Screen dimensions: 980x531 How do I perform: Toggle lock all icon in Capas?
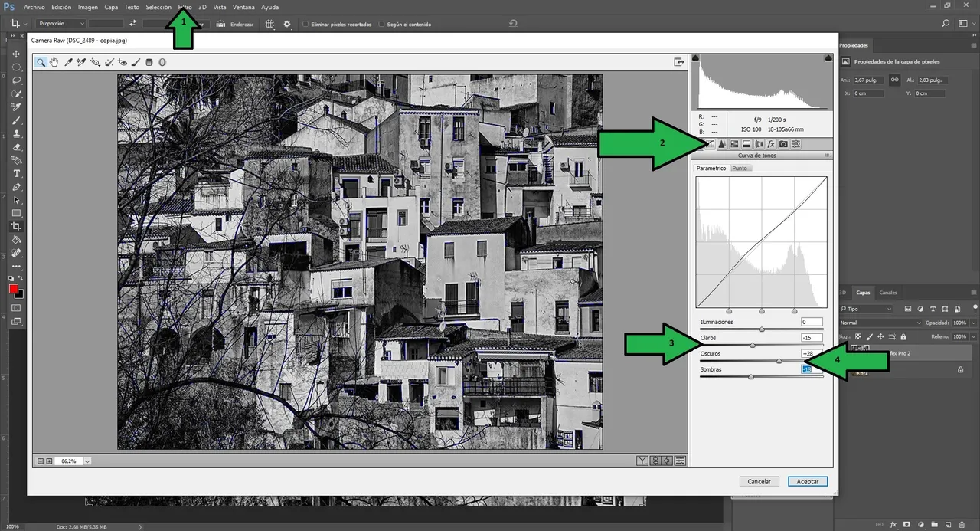pyautogui.click(x=903, y=336)
